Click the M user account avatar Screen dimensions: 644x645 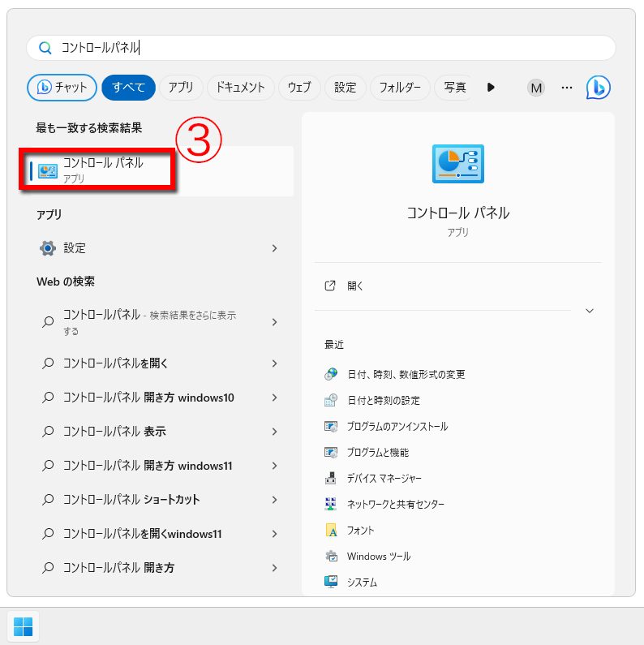(x=535, y=88)
